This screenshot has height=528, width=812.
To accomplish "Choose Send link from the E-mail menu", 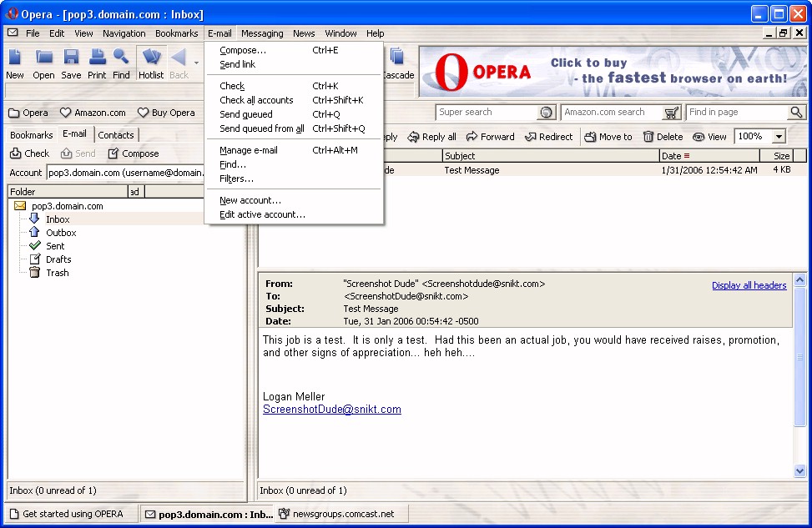I will [294, 64].
